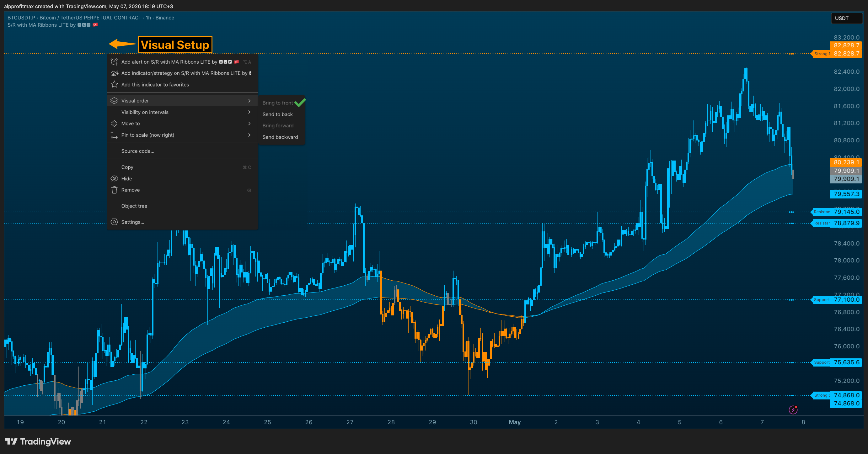Select Add indicator/strategy on S/R entry
The image size is (868, 454).
[x=183, y=73]
